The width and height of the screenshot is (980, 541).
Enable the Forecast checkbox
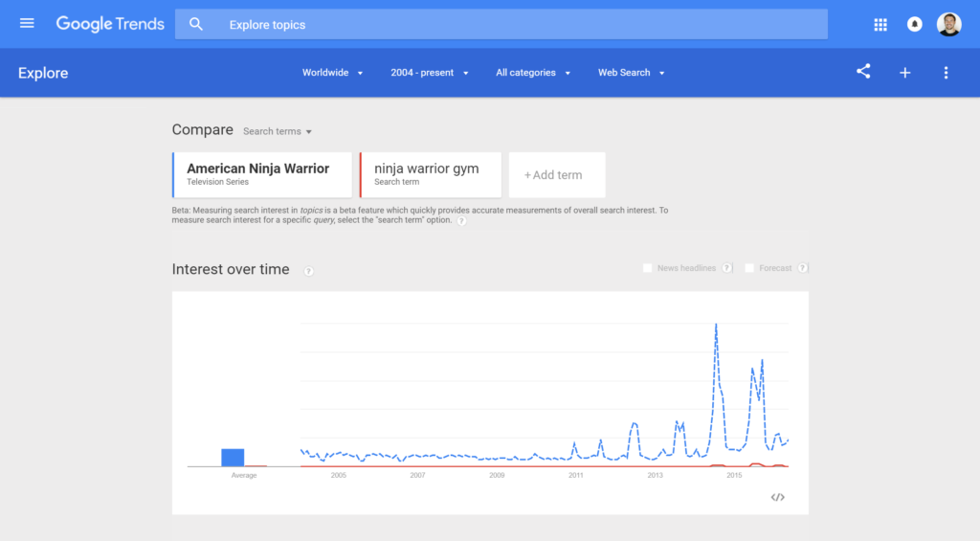(749, 268)
